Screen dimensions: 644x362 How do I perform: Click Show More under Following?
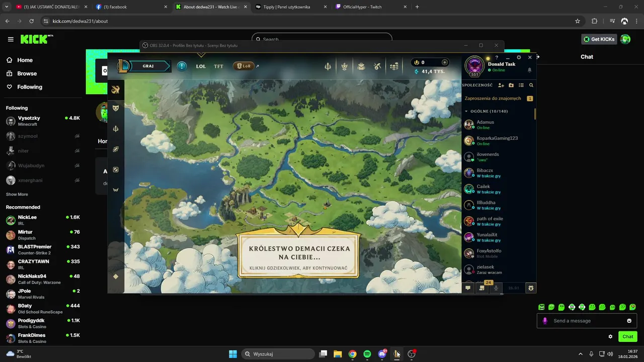tap(17, 194)
